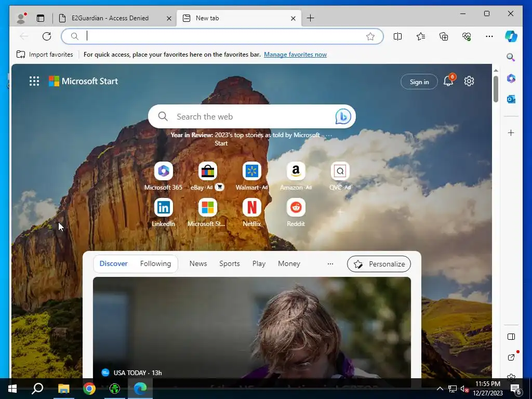Toggle sidebar panel icon near bottom
The image size is (532, 399).
[x=511, y=337]
